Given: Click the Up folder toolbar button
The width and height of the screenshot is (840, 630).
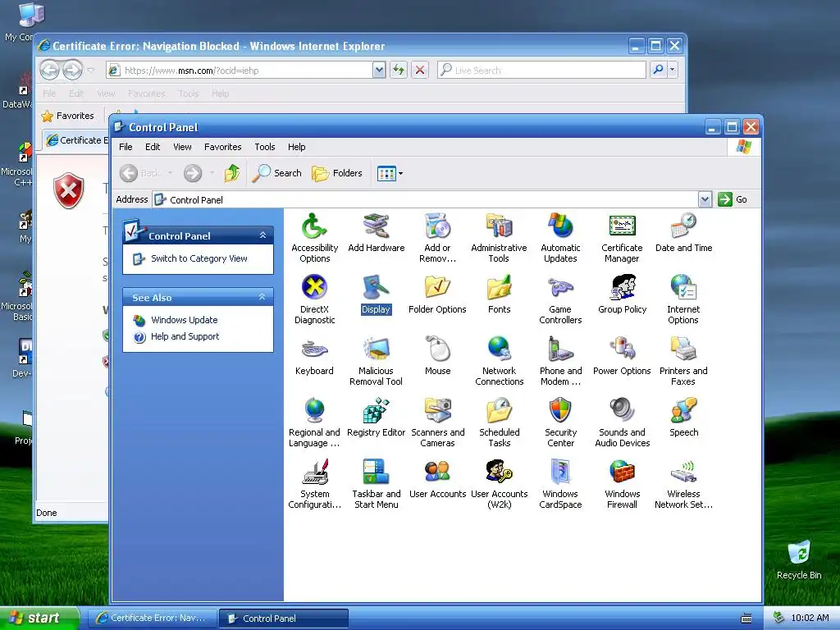Looking at the screenshot, I should (232, 173).
